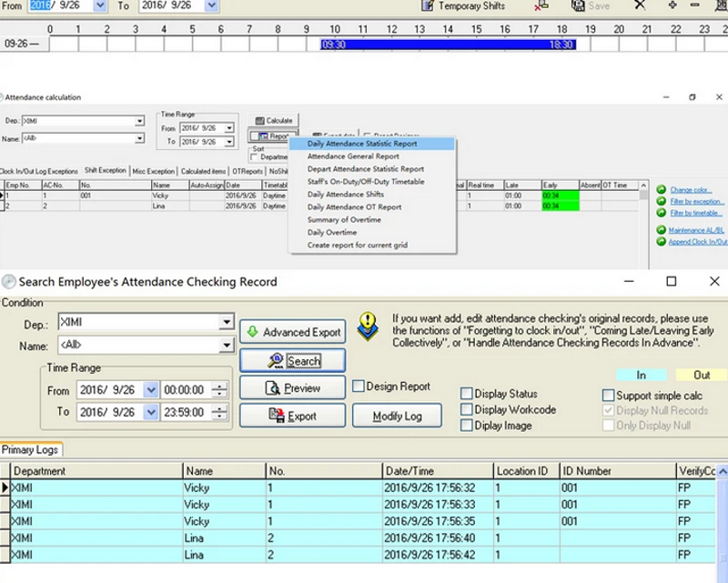This screenshot has height=583, width=728.
Task: Click the black X cancel icon in top toolbar
Action: (x=640, y=5)
